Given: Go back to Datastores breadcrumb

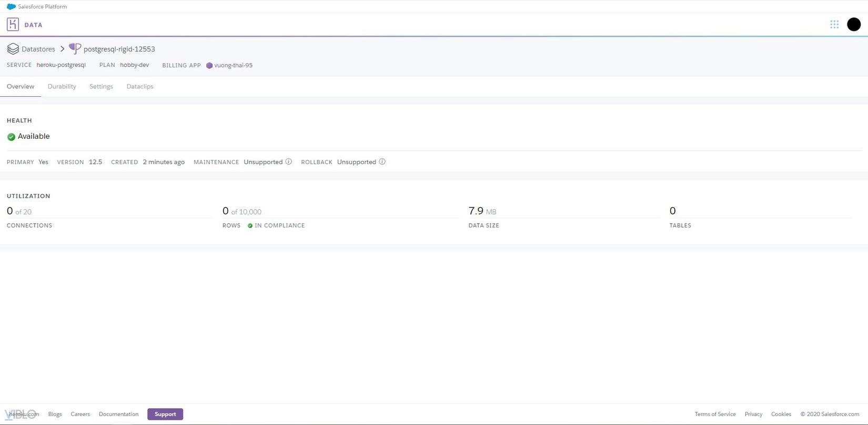Looking at the screenshot, I should pos(38,49).
